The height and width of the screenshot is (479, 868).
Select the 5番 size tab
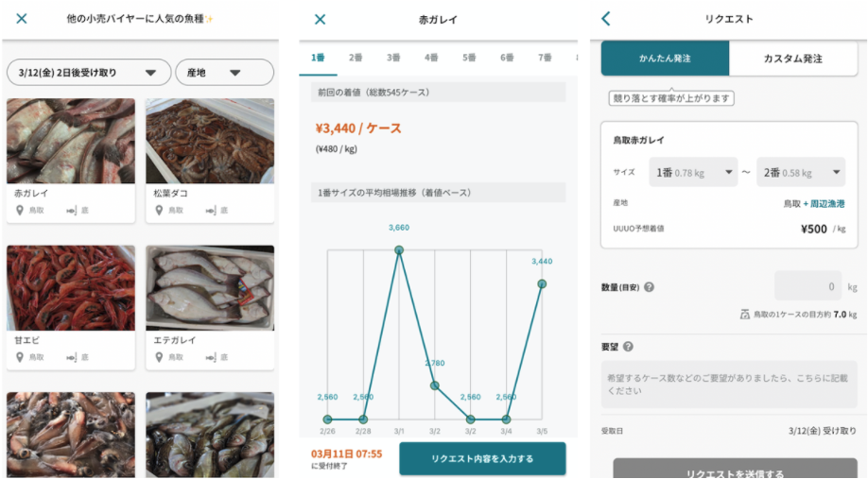tap(469, 58)
